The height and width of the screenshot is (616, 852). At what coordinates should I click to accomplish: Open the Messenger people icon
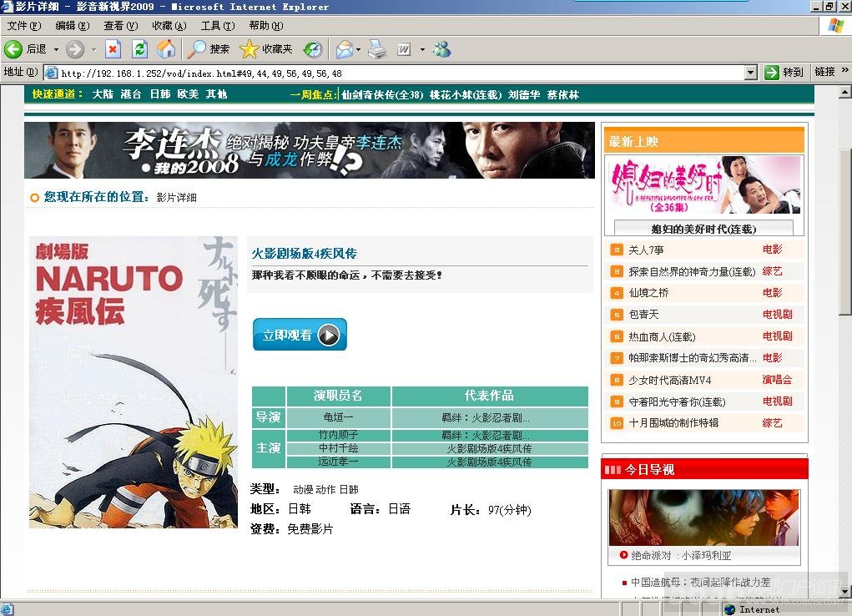(x=441, y=49)
